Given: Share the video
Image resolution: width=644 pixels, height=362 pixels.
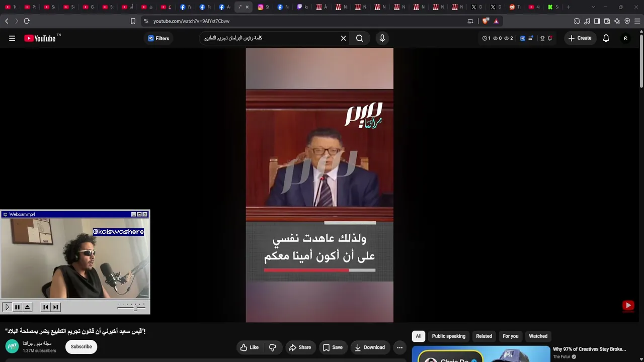Looking at the screenshot, I should point(300,347).
